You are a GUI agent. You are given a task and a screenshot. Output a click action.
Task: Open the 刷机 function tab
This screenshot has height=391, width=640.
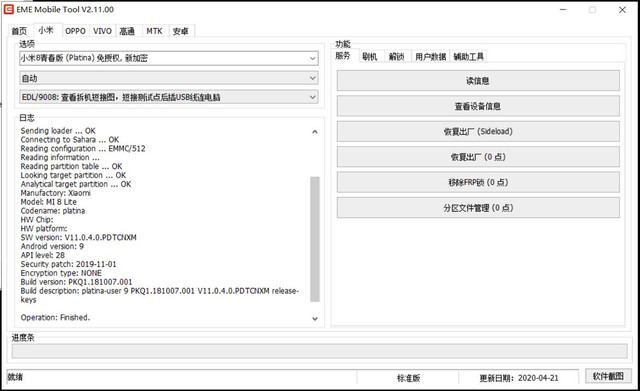370,57
